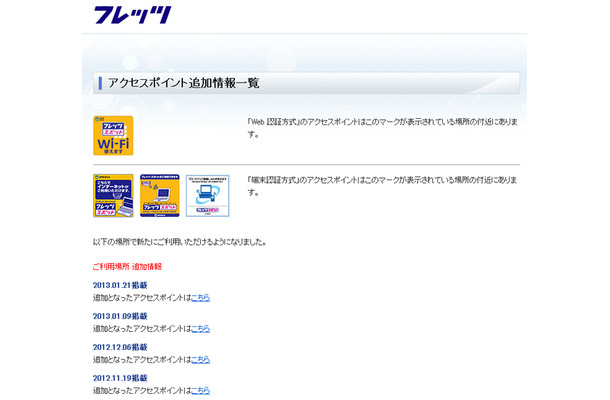The height and width of the screenshot is (400, 610).
Task: Follow the こちら link under 2012.12.06
Action: click(x=200, y=359)
